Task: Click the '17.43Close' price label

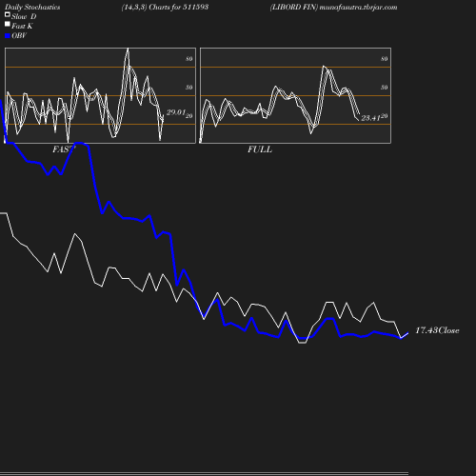Action: [x=437, y=330]
